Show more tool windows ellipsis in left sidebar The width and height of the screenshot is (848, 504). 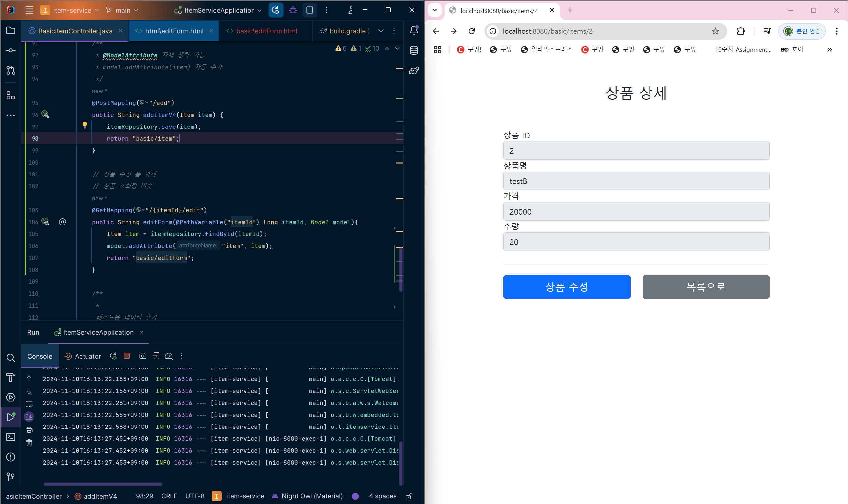[11, 116]
